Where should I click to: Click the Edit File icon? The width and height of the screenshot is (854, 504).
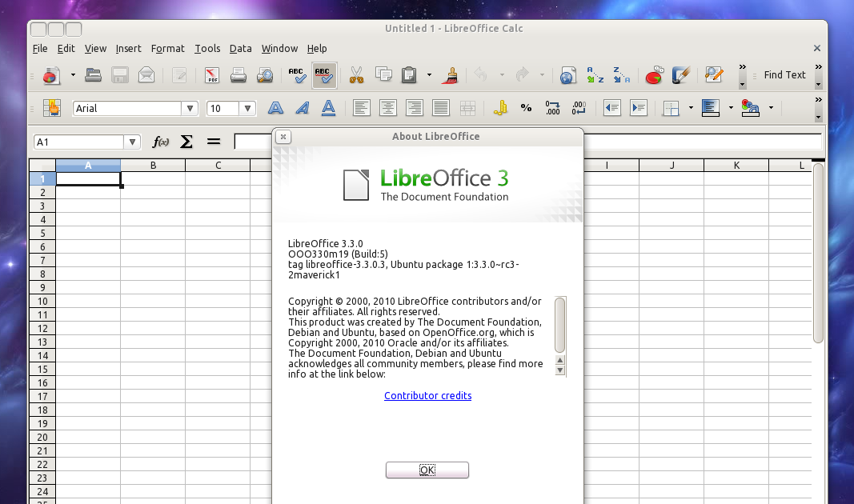(179, 75)
